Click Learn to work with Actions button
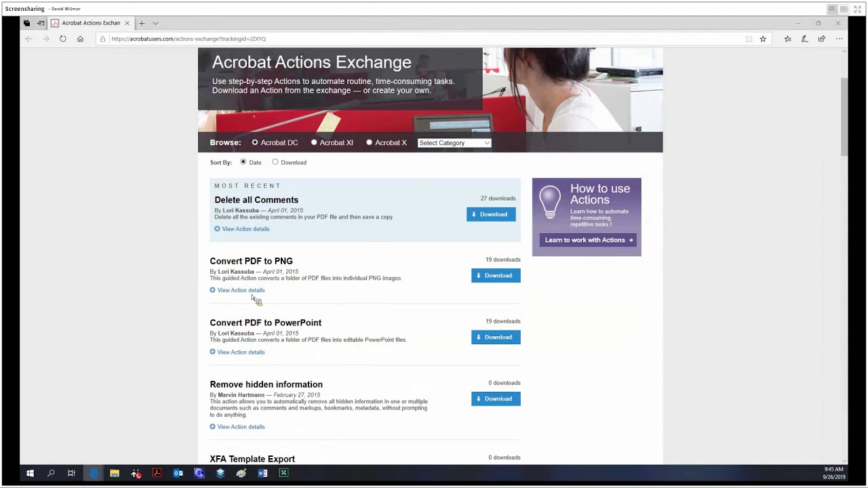The image size is (868, 488). coord(588,240)
